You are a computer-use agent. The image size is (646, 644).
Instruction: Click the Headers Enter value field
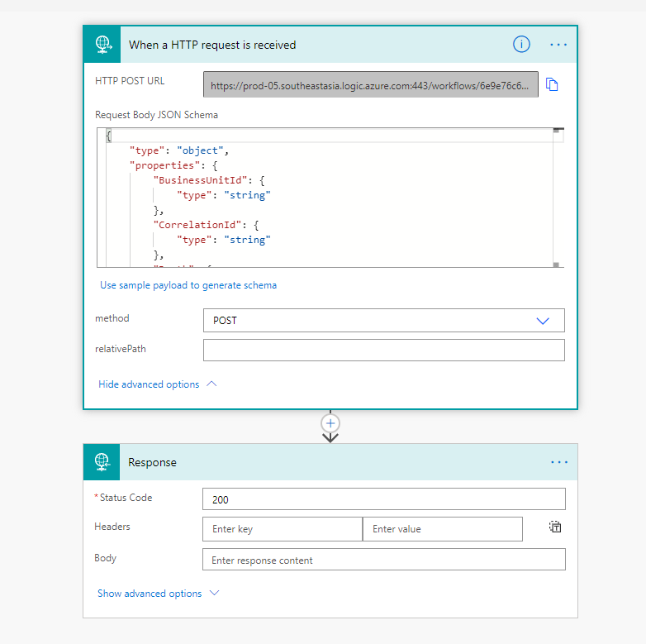(443, 529)
